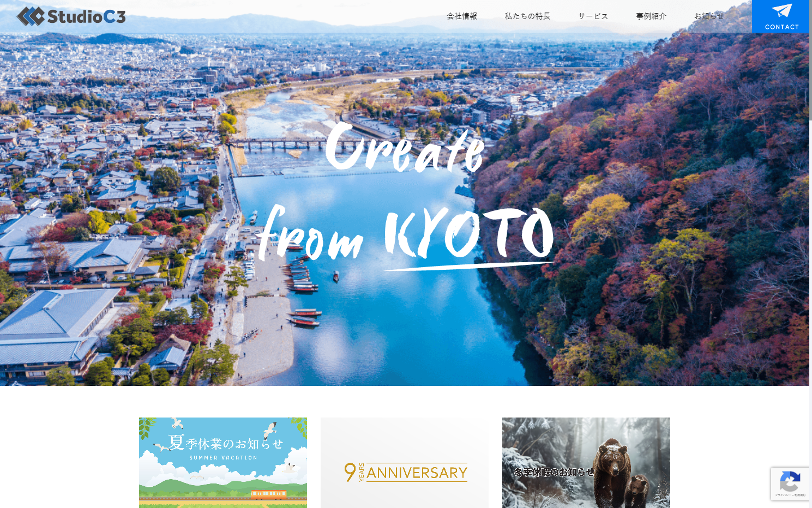Click the 'from KYOTO' hero text

(406, 234)
